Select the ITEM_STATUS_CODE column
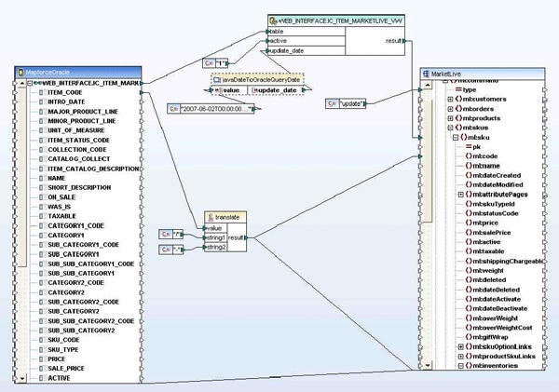Viewport: 559px width, 392px height. [79, 140]
